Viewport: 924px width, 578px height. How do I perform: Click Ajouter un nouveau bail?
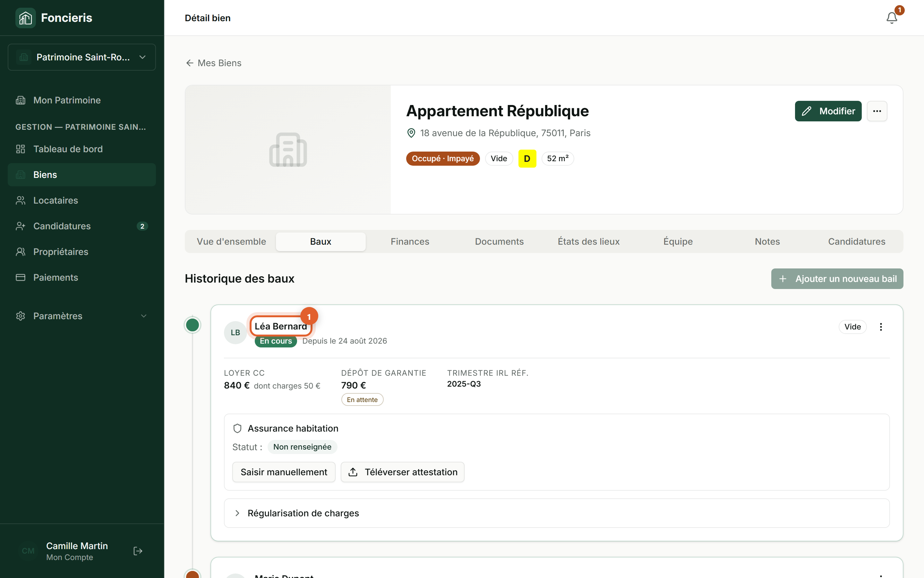tap(837, 279)
